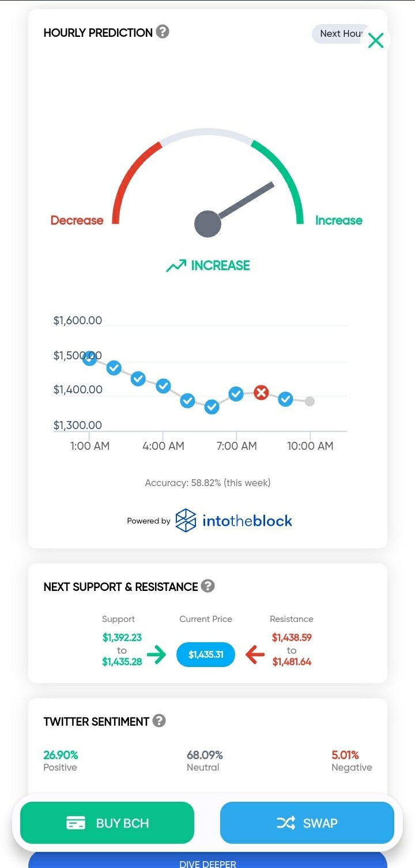
Task: Click the BUY BCH button
Action: 107,823
